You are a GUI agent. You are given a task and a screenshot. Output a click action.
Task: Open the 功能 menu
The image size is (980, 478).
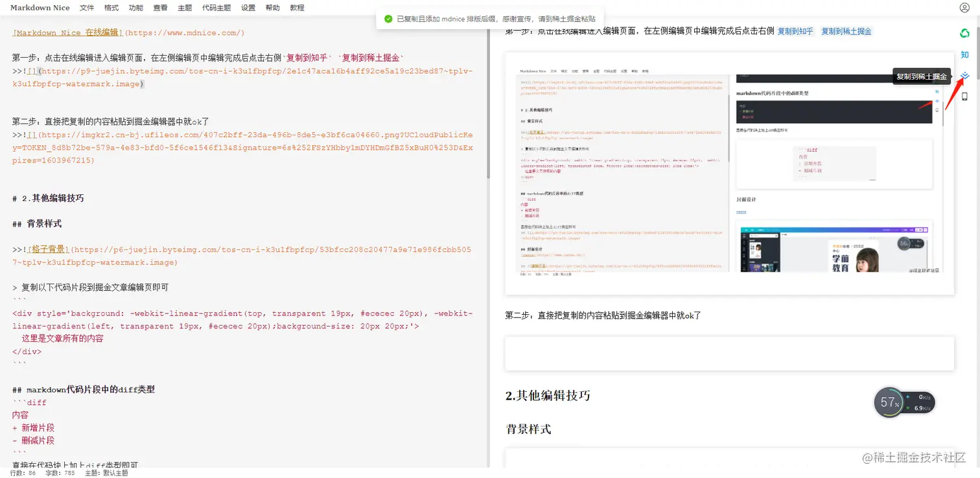[136, 8]
